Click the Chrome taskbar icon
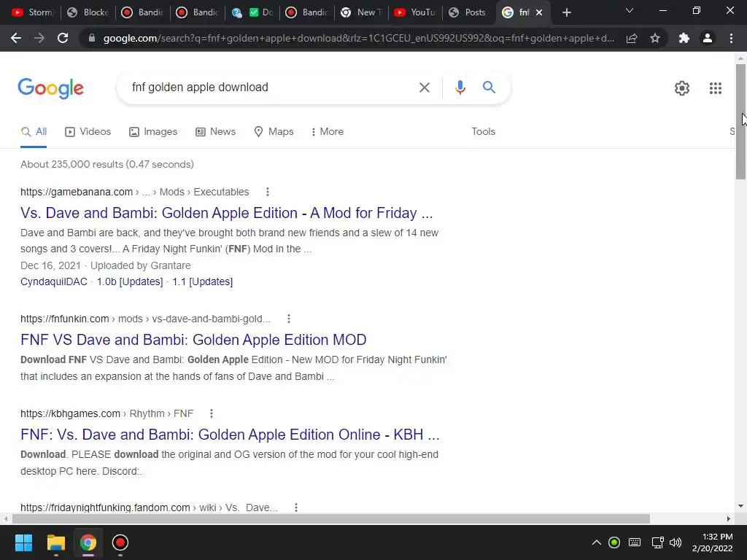 pyautogui.click(x=88, y=542)
